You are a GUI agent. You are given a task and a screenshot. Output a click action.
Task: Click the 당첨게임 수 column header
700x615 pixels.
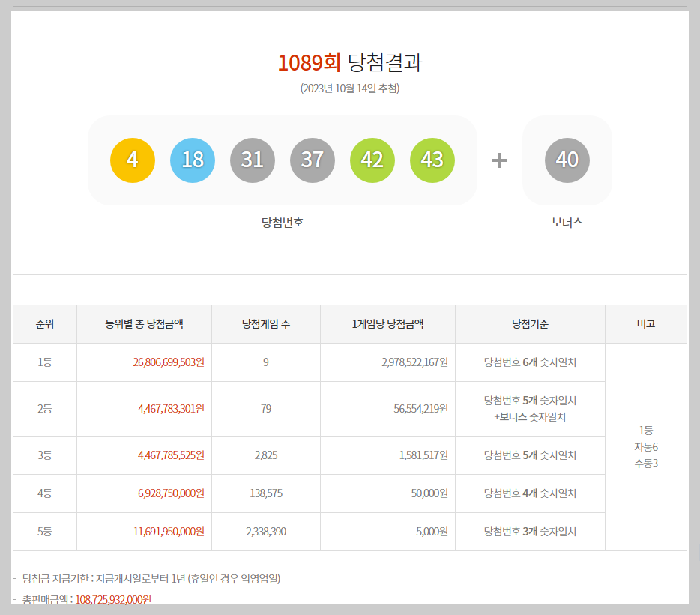point(266,324)
